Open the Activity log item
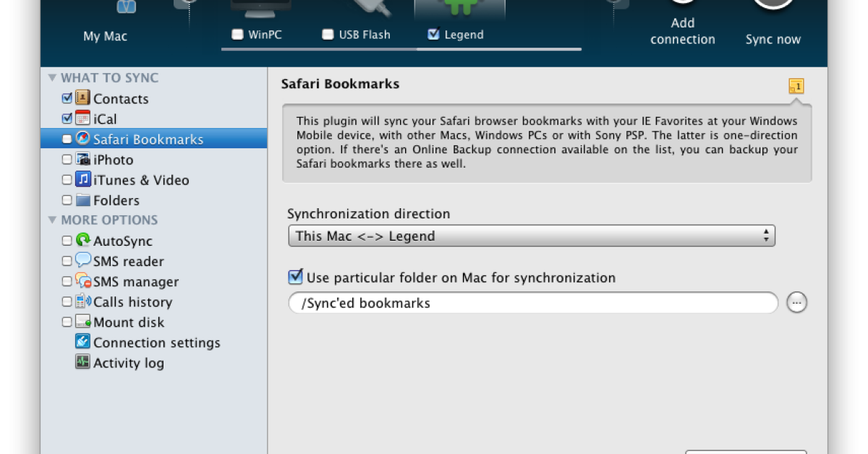868x454 pixels. click(128, 363)
